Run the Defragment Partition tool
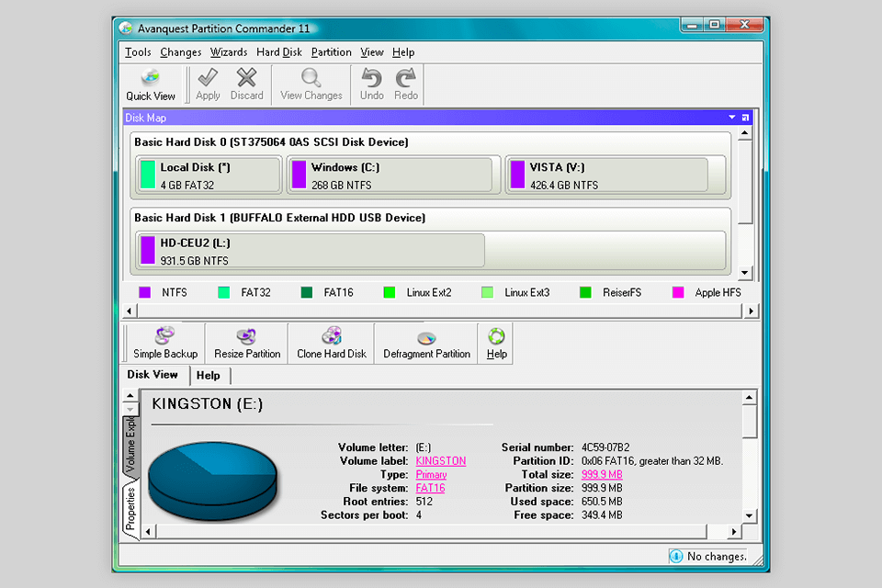The width and height of the screenshot is (882, 588). (426, 344)
